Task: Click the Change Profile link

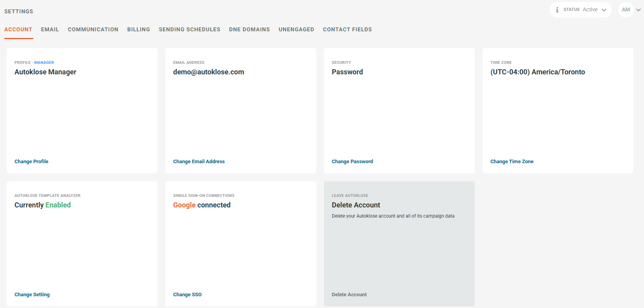Action: click(31, 161)
